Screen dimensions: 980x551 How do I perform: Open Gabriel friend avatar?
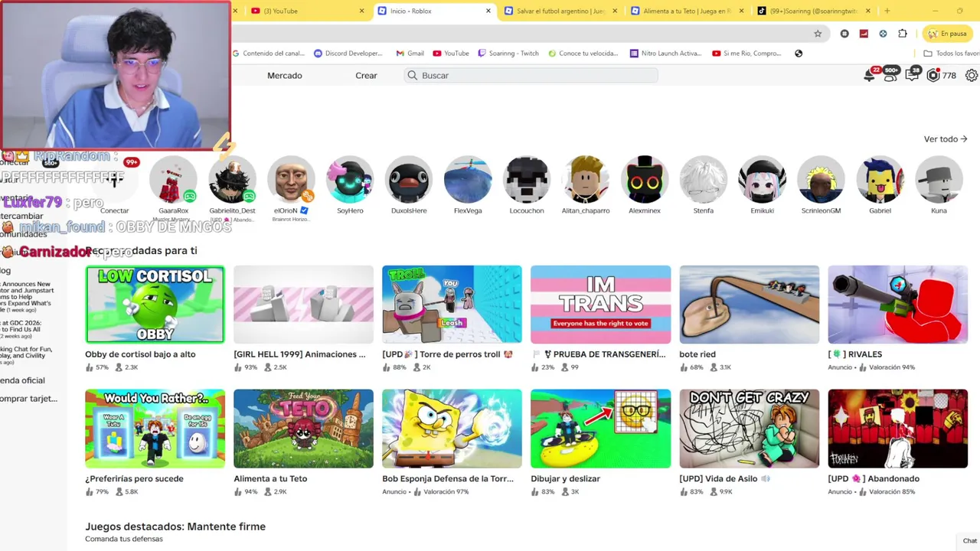click(880, 181)
